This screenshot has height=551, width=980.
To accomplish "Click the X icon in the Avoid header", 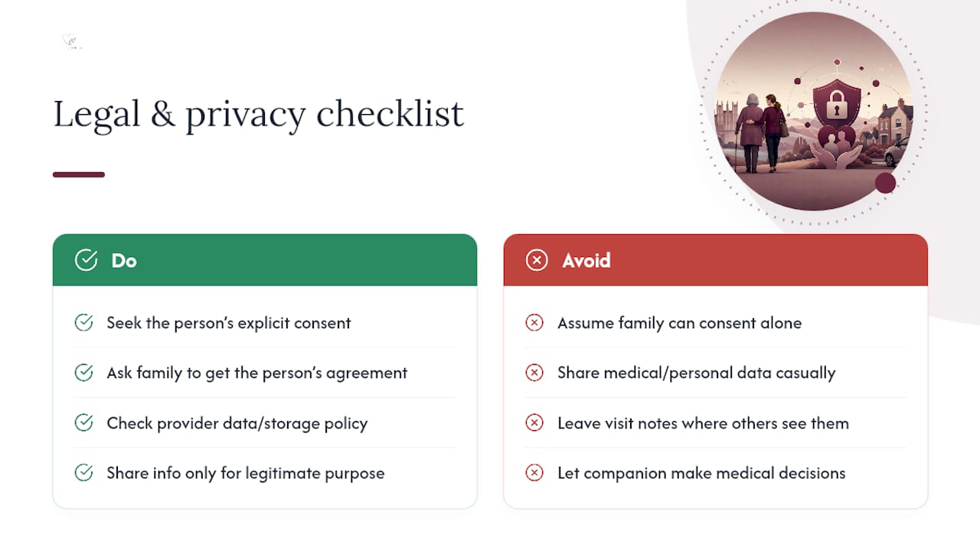I will 537,260.
